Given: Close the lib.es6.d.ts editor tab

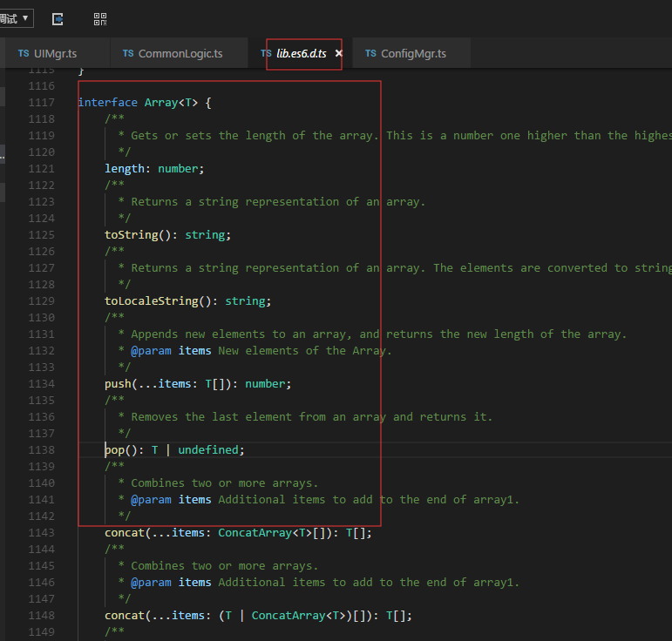Looking at the screenshot, I should click(339, 54).
